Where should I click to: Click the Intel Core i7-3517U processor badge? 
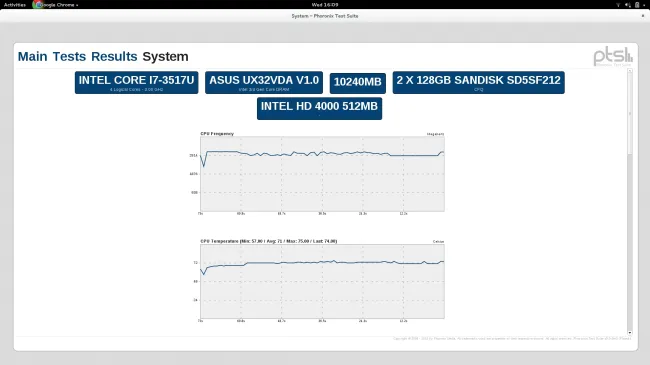(x=136, y=83)
